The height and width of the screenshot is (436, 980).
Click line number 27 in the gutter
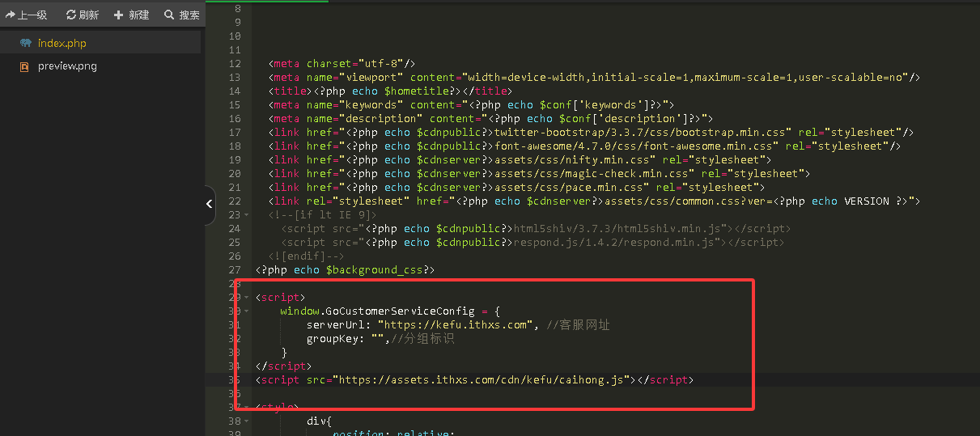coord(235,270)
